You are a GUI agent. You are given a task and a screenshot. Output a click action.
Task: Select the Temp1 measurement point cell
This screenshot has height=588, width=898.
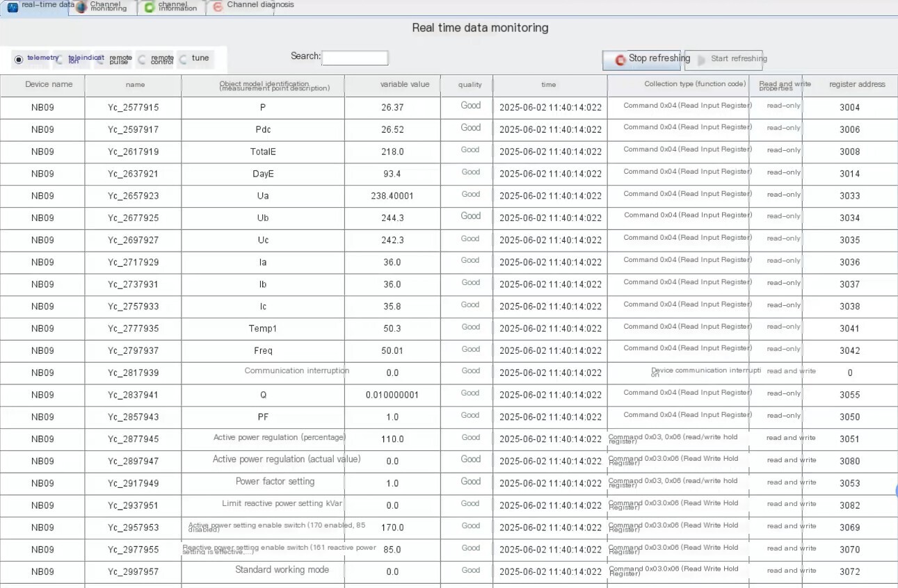coord(263,329)
